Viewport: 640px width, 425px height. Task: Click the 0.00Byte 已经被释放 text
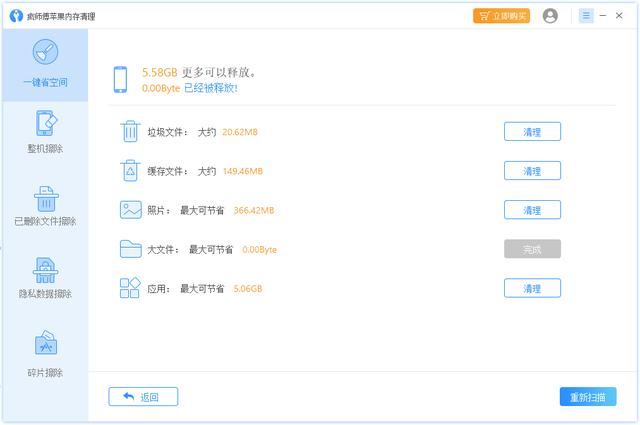[190, 88]
